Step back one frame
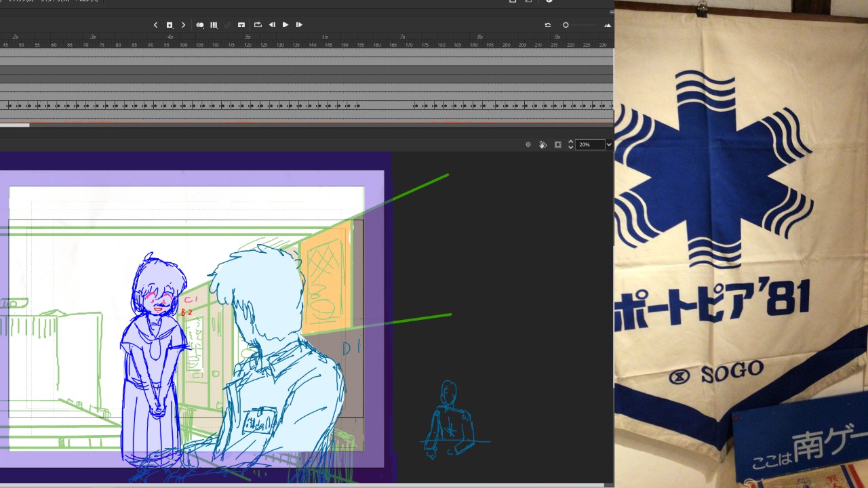 point(272,25)
